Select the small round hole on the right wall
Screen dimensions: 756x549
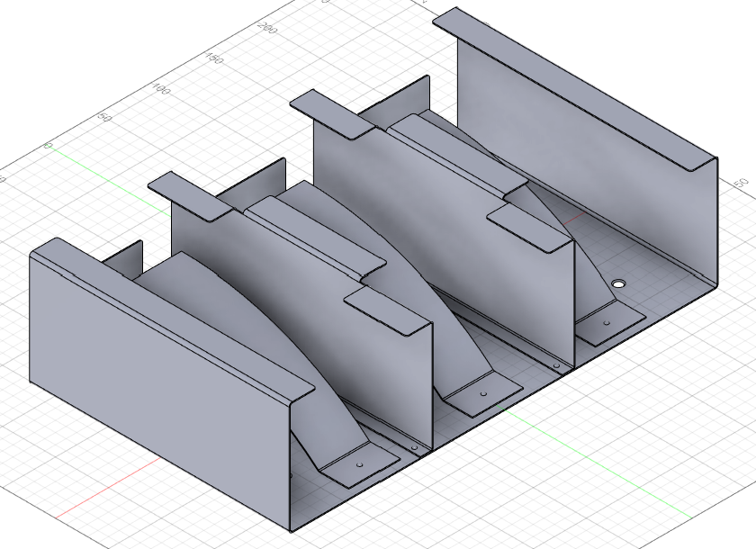tap(619, 281)
